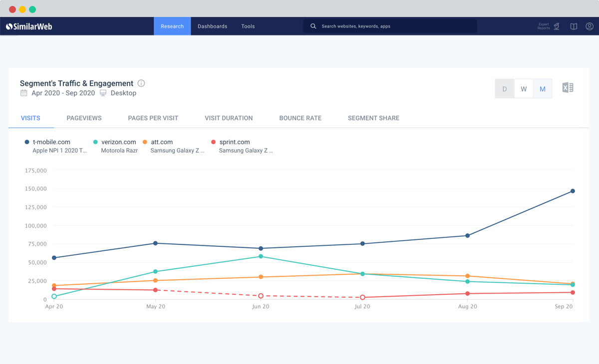This screenshot has width=599, height=364.
Task: Click verizon.com May 20 data point
Action: click(156, 272)
